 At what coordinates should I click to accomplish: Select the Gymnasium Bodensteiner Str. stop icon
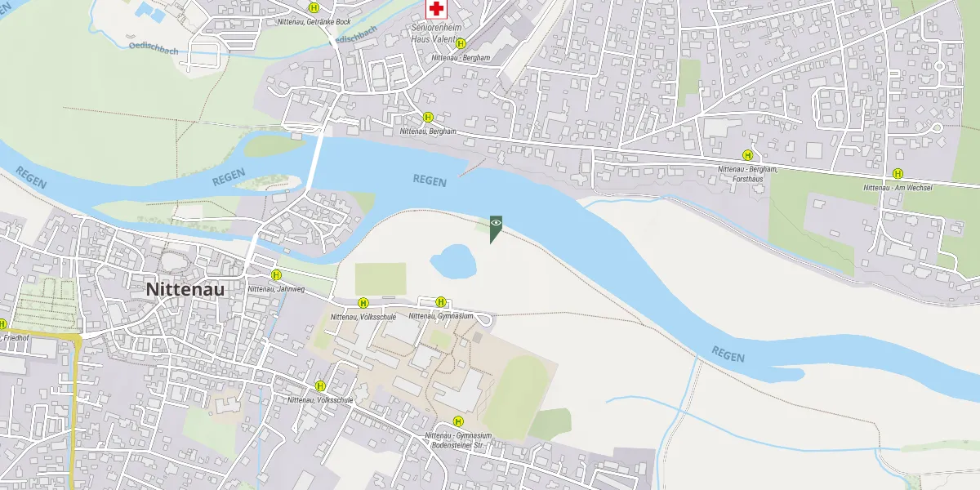[458, 421]
